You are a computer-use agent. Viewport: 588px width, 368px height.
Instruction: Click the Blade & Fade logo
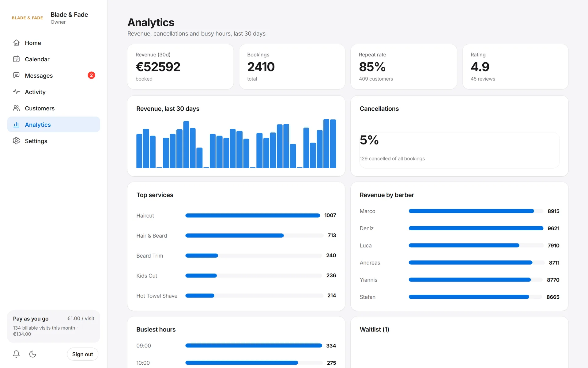click(x=27, y=18)
